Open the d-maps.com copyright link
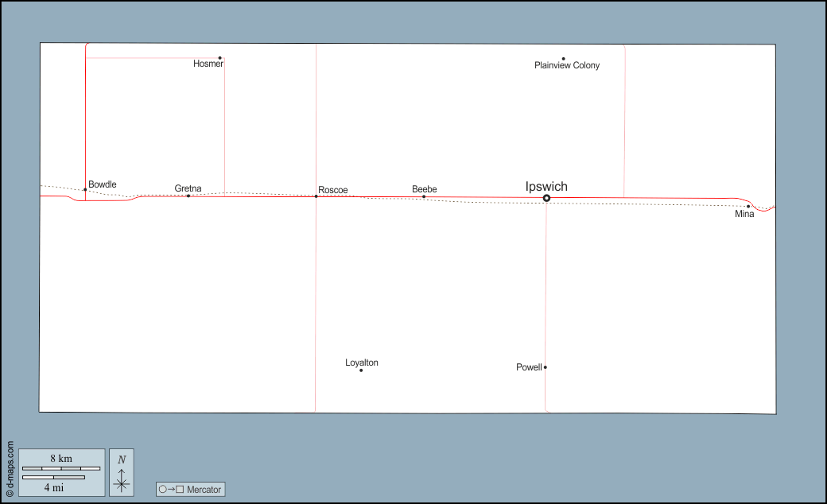827x504 pixels. click(10, 469)
